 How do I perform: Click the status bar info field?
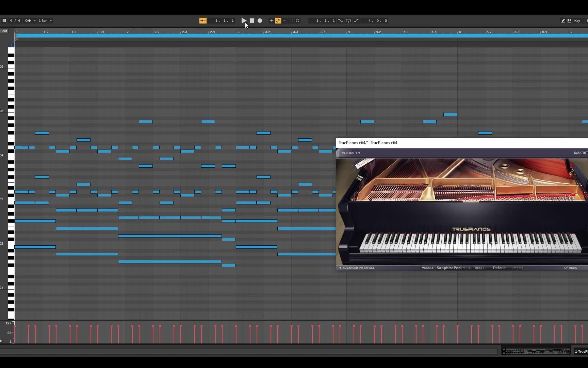[249, 351]
